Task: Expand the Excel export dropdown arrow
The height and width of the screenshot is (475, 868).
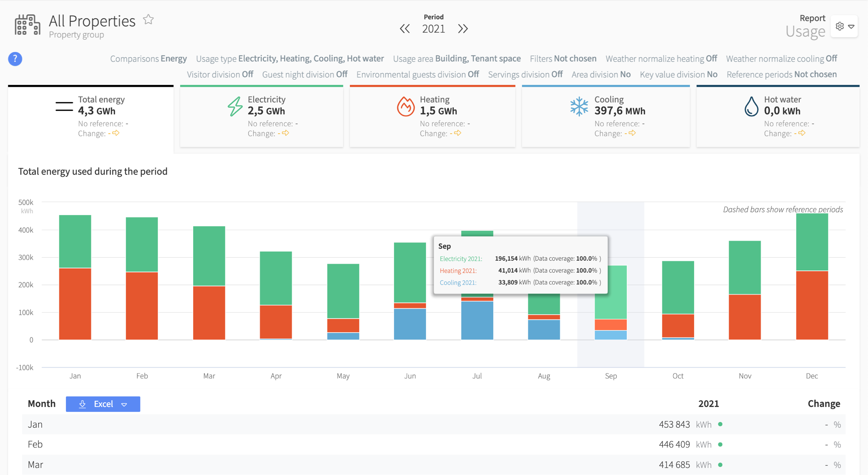Action: coord(125,404)
